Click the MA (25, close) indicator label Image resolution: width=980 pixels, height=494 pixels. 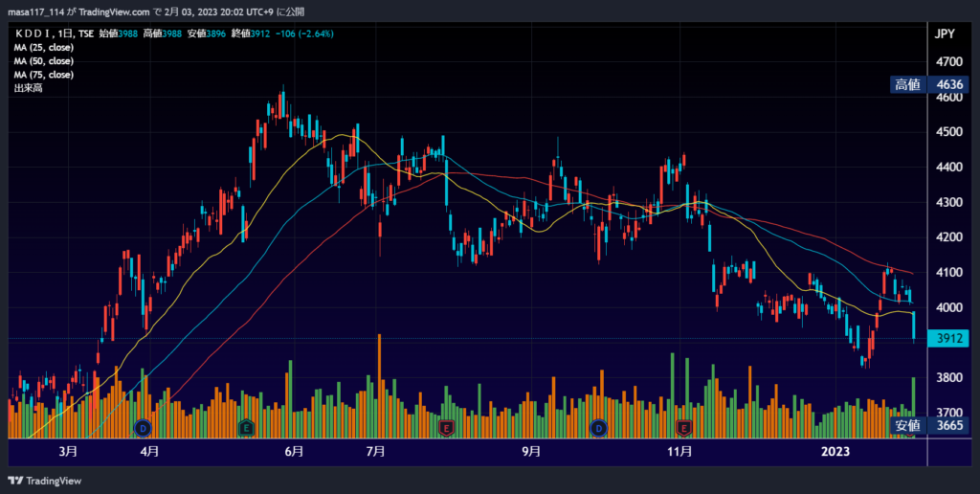[x=44, y=48]
